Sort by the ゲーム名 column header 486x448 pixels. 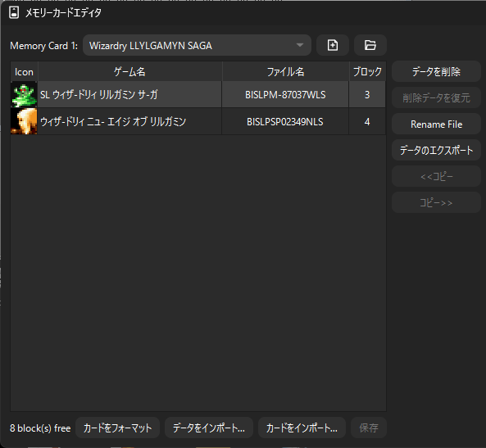click(129, 71)
